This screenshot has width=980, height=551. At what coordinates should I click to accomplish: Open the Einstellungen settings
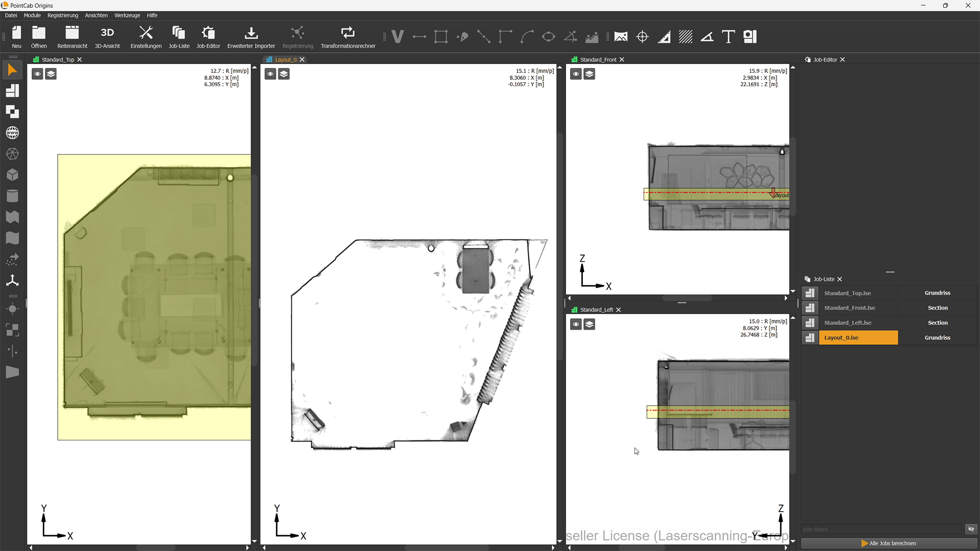146,37
